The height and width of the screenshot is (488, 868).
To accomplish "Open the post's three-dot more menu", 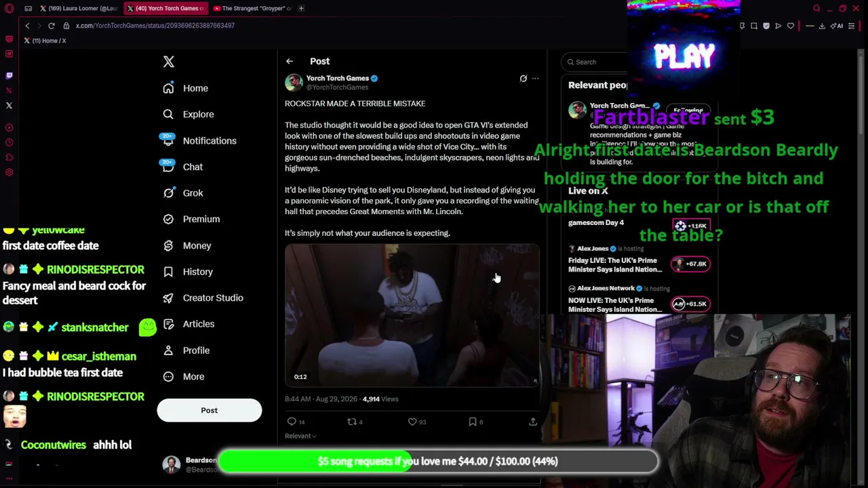I will click(535, 79).
